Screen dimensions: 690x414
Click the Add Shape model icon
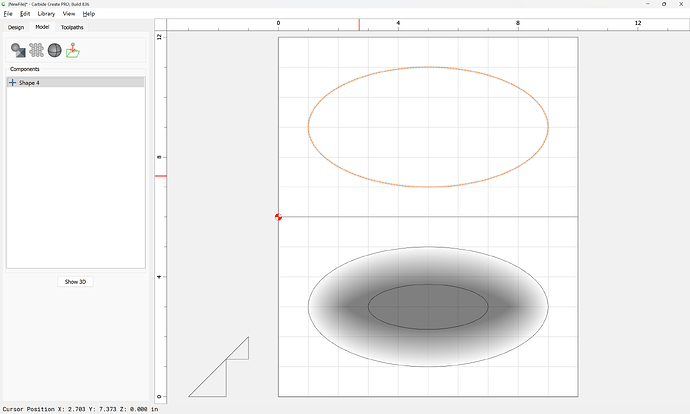click(18, 50)
